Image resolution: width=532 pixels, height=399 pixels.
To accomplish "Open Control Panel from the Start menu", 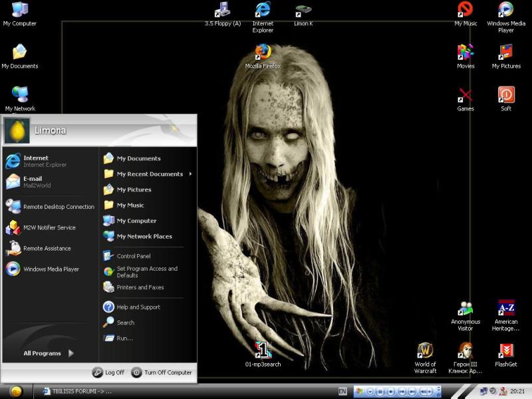I will [148, 256].
